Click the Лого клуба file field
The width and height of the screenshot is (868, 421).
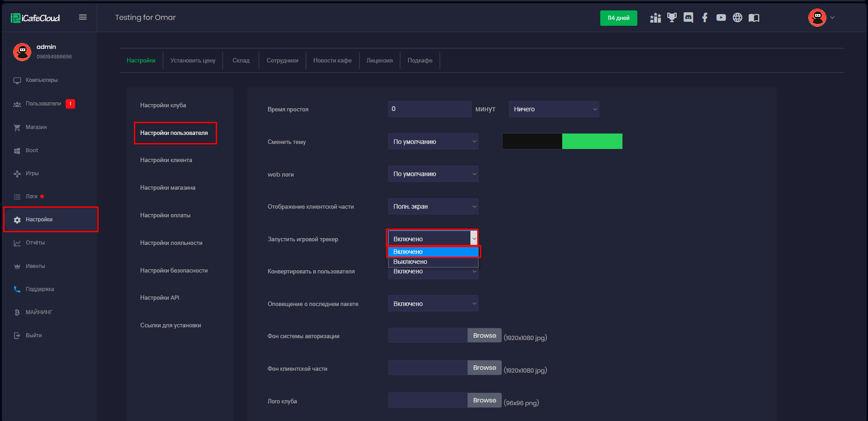point(428,400)
